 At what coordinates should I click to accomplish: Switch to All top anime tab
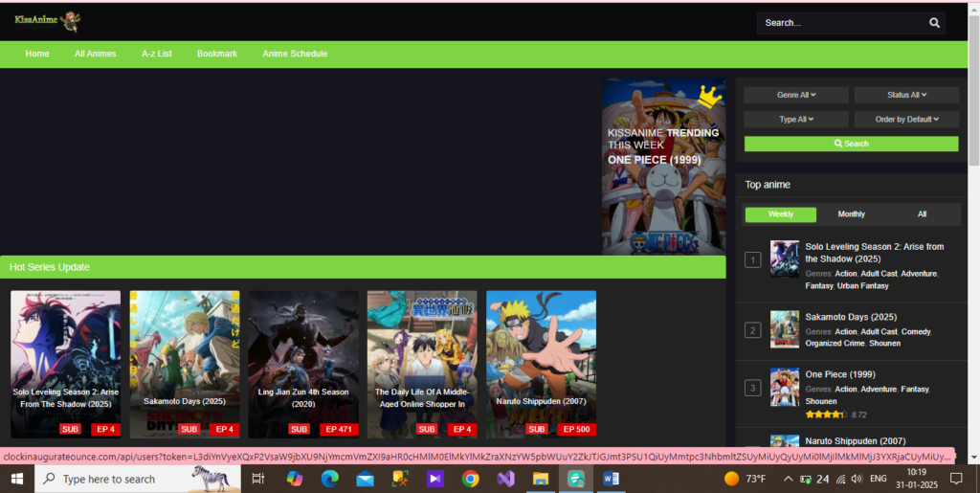922,214
